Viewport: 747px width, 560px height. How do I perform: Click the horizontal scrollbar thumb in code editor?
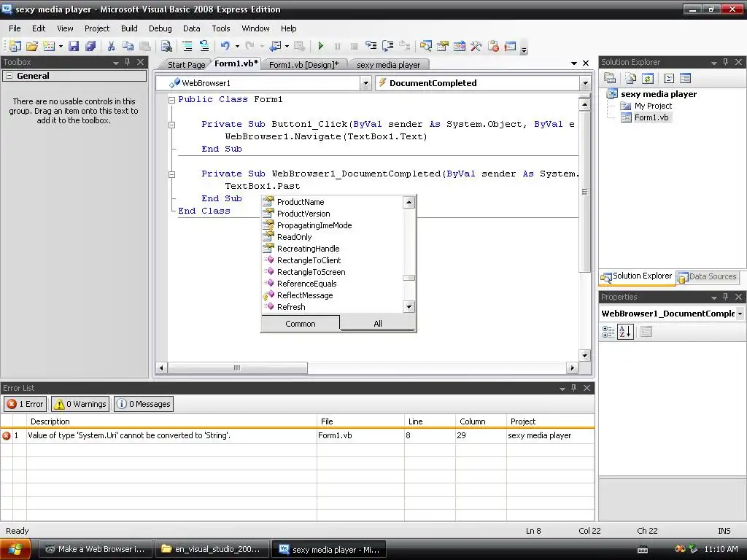tap(237, 368)
